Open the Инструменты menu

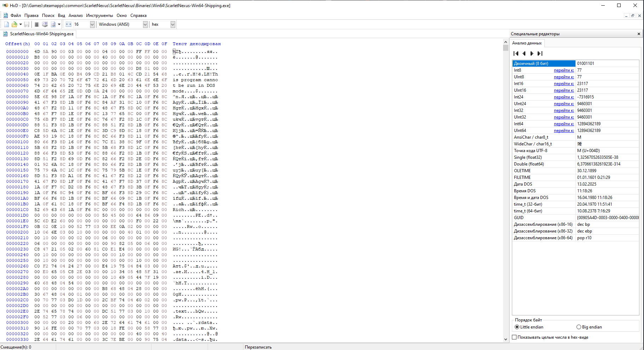tap(100, 16)
